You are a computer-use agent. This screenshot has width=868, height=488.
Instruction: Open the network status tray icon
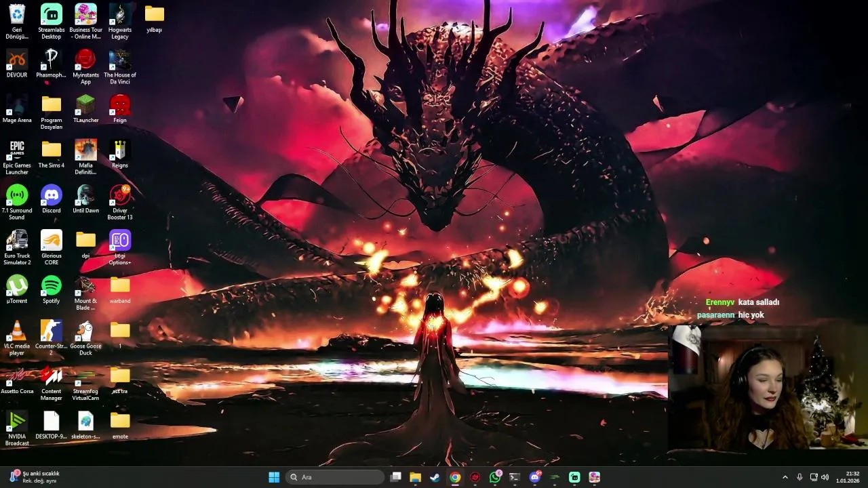coord(814,477)
